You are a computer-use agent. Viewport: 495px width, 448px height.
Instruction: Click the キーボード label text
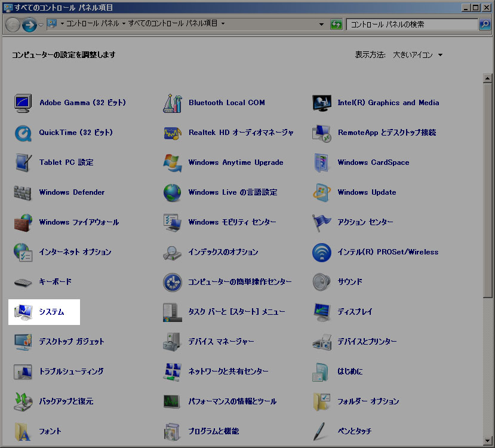click(x=56, y=281)
